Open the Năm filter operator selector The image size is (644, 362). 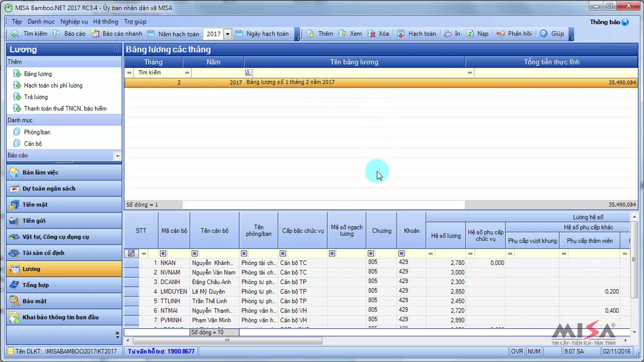click(187, 72)
